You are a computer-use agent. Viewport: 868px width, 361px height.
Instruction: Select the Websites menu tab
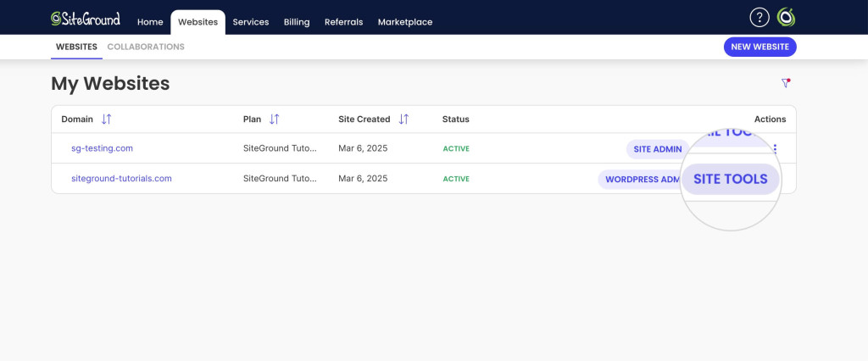(x=198, y=22)
